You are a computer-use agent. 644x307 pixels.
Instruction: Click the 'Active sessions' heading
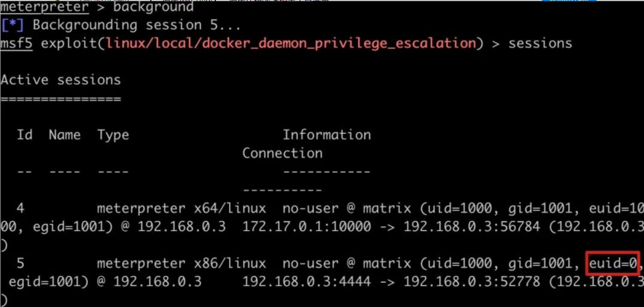(x=61, y=80)
